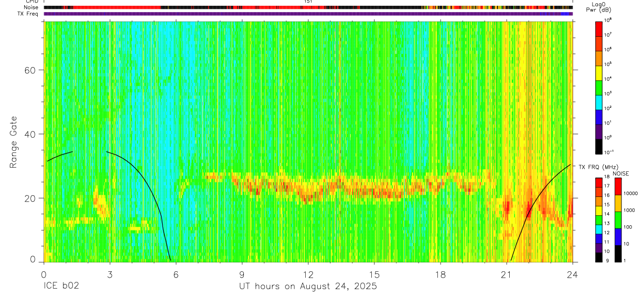Image resolution: width=644 pixels, height=297 pixels.
Task: Click the x-axis tick label '15'
Action: pyautogui.click(x=374, y=273)
